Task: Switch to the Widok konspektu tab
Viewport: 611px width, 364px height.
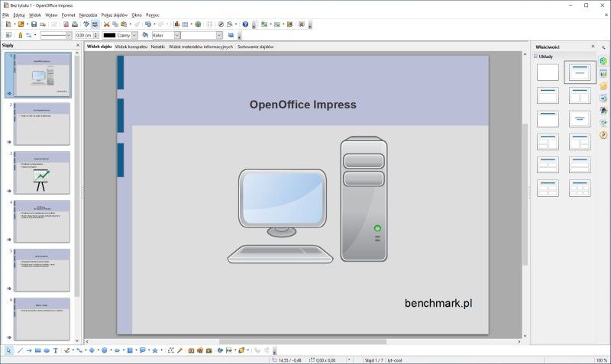Action: pos(131,47)
